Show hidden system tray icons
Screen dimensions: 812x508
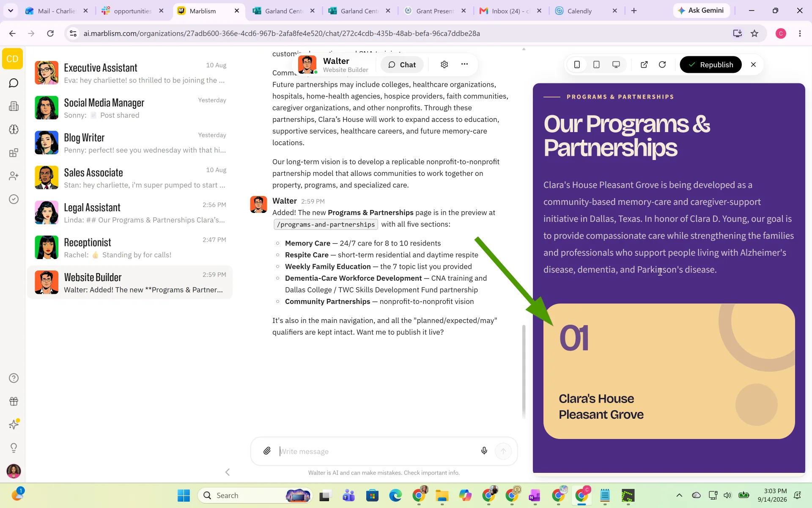[x=679, y=495]
